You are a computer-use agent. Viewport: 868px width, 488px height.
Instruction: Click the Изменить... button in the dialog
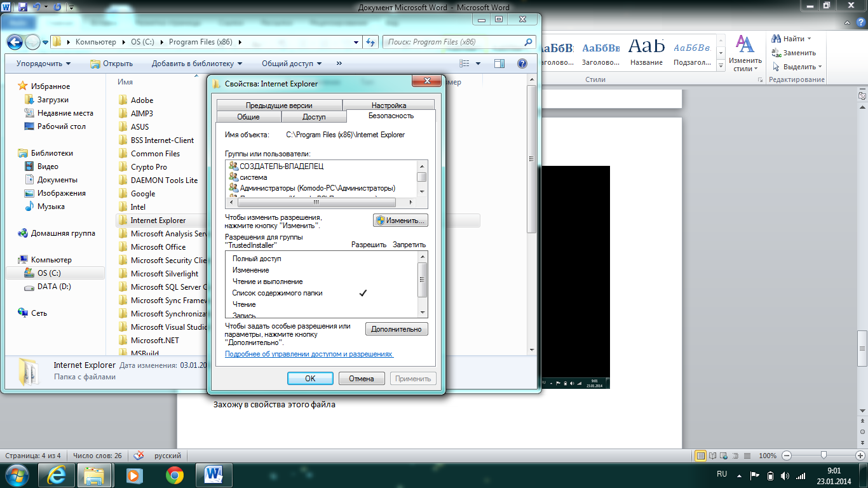coord(400,220)
